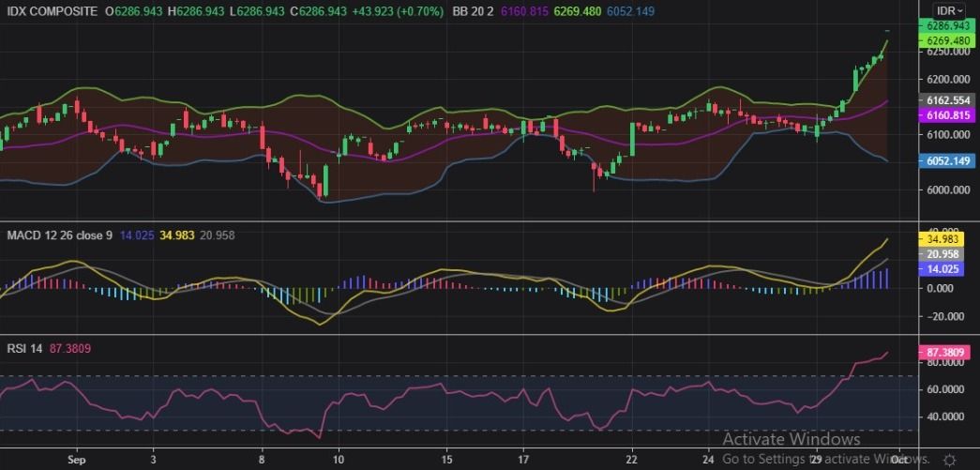Click the 6000.000 price scale tick

[948, 190]
